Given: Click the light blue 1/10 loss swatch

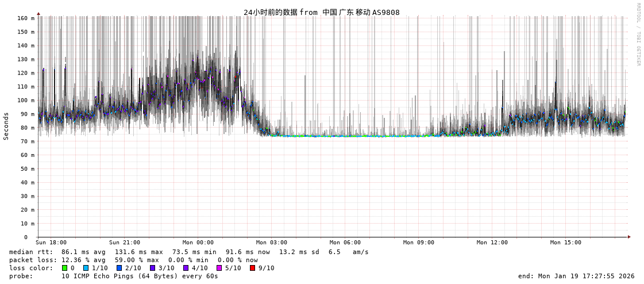Looking at the screenshot, I should click(x=86, y=268).
